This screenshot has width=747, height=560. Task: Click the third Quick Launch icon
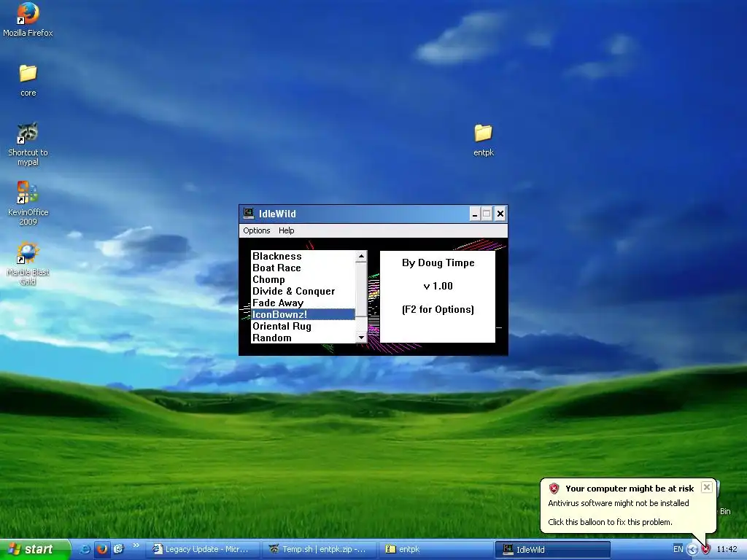119,549
